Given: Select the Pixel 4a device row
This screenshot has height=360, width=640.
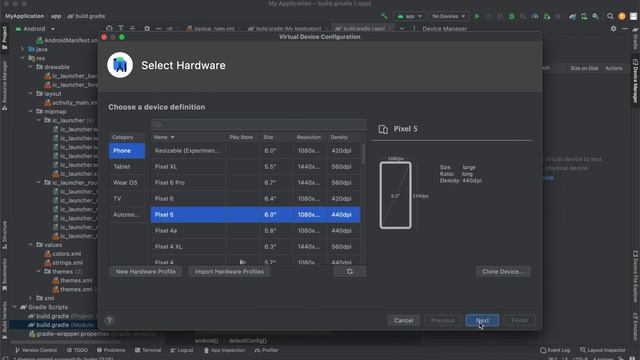Looking at the screenshot, I should point(256,231).
